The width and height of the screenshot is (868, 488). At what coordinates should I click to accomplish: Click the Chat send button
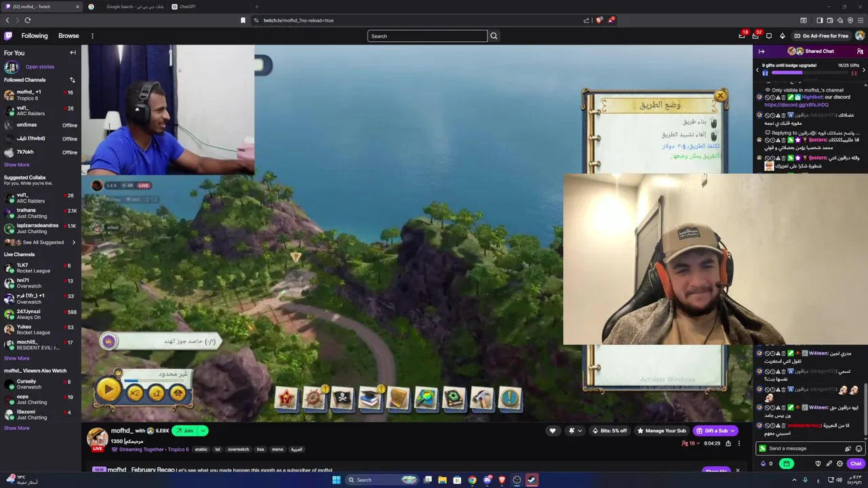click(856, 464)
